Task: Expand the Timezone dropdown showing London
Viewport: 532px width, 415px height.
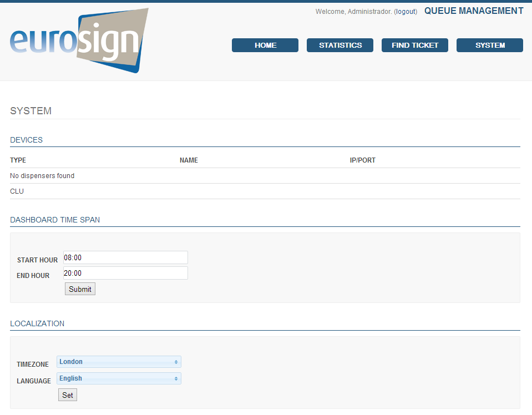Action: pos(119,362)
